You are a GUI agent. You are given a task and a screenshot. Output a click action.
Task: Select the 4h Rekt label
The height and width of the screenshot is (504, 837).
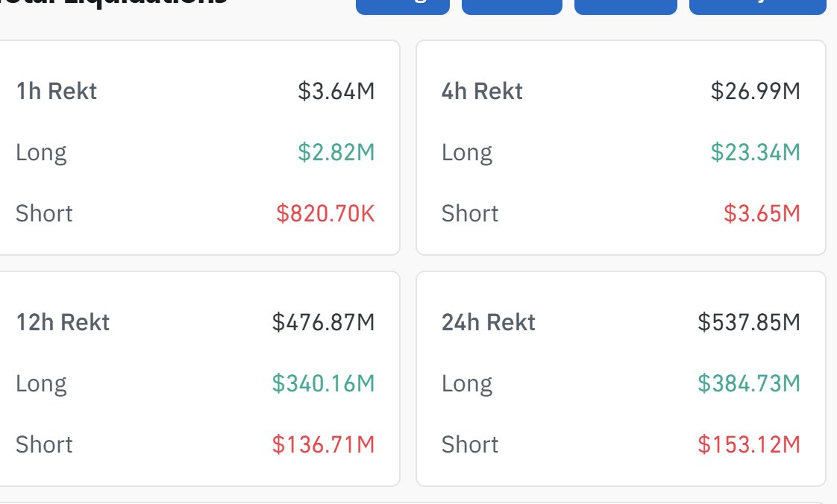coord(482,91)
